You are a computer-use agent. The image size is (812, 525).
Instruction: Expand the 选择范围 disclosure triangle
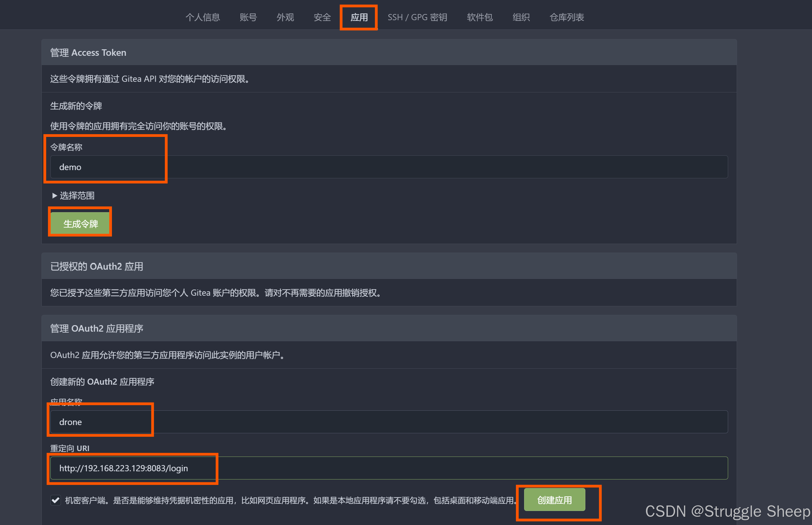click(x=54, y=196)
